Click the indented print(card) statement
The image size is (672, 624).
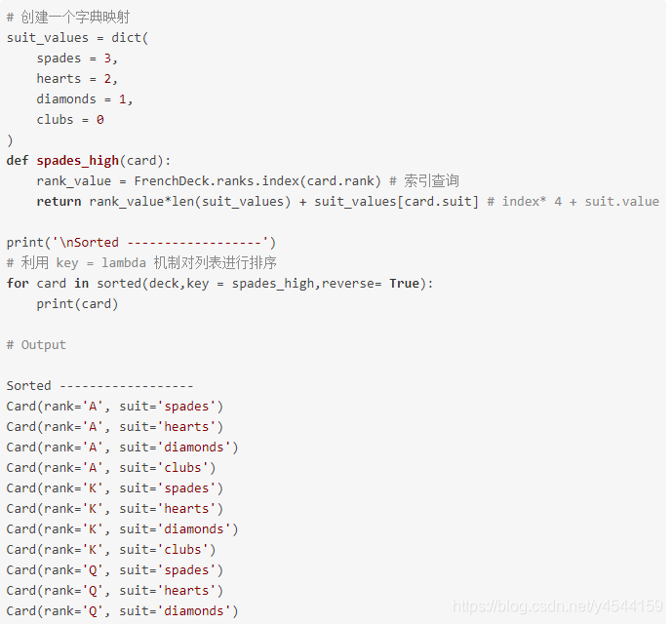[x=77, y=304]
